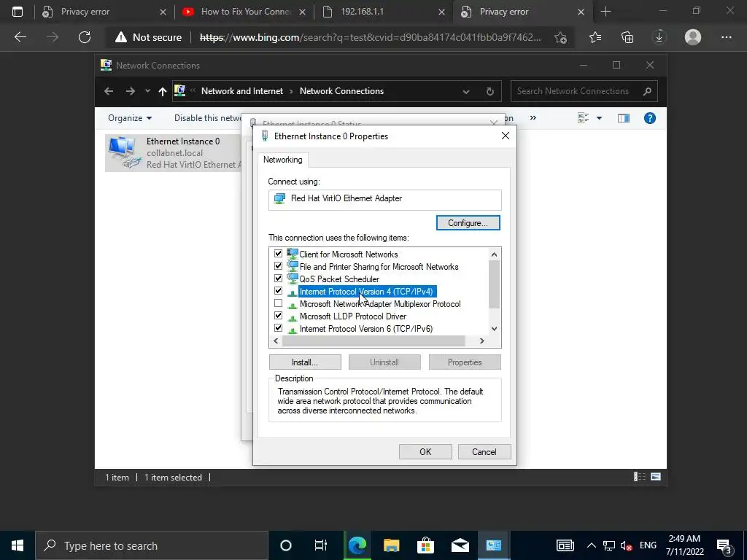The width and height of the screenshot is (747, 560).
Task: Select the Ethernet Instance 0 adapter
Action: click(x=173, y=153)
